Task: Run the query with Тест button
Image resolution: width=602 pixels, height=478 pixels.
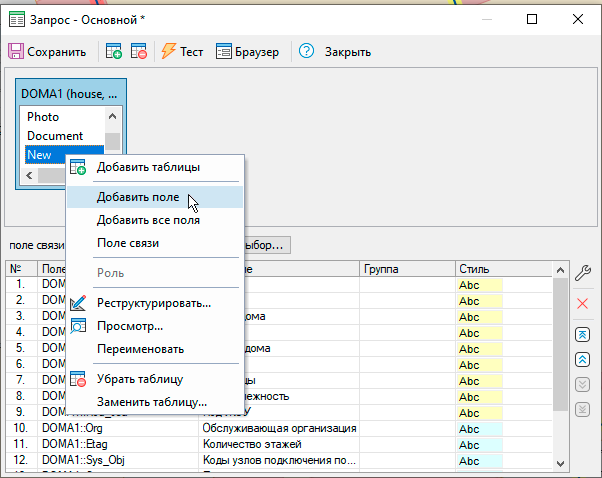Action: (x=181, y=52)
